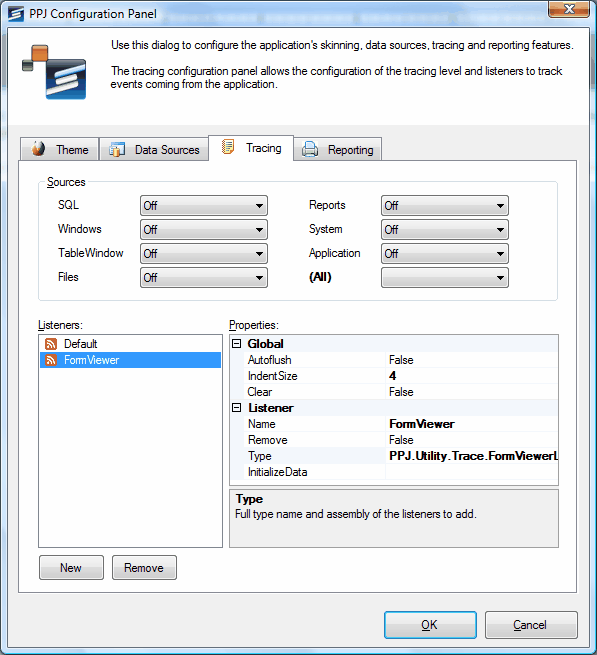Click the Remove listener button
This screenshot has height=655, width=597.
pos(144,567)
